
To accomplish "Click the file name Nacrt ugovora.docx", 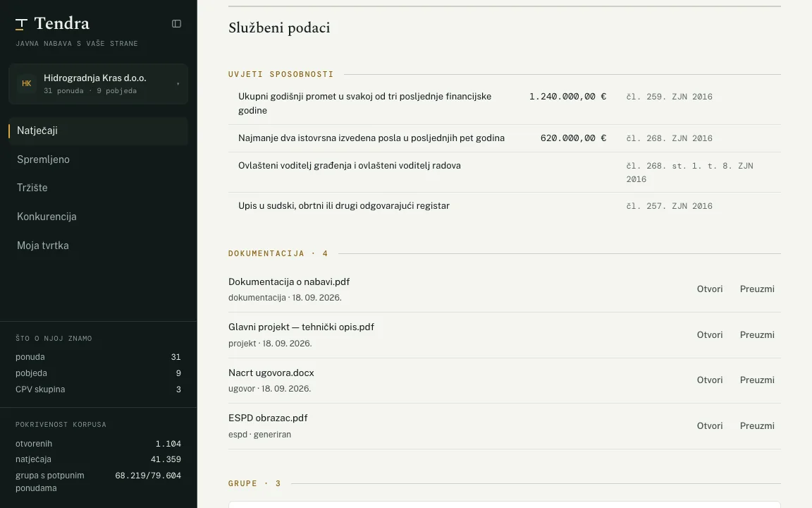I will tap(271, 373).
